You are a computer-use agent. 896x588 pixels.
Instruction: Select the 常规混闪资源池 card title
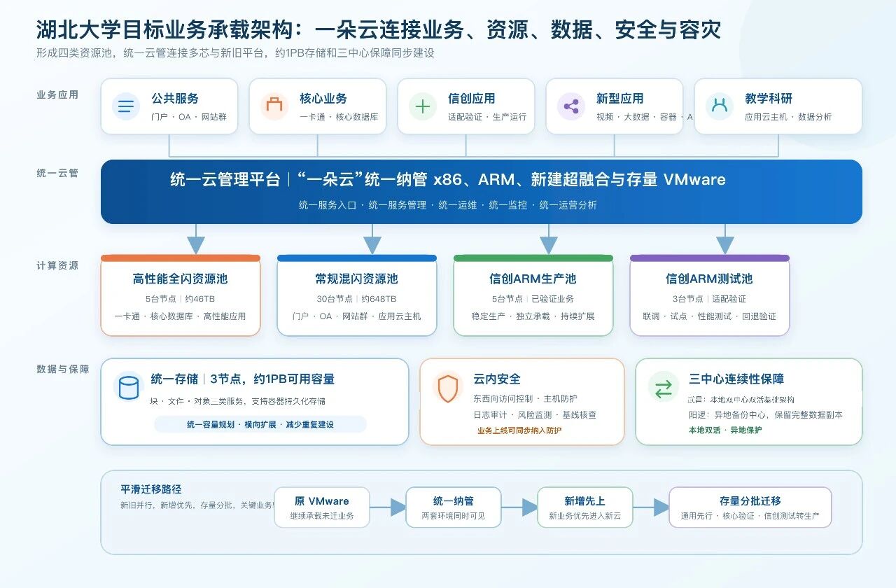tap(357, 279)
